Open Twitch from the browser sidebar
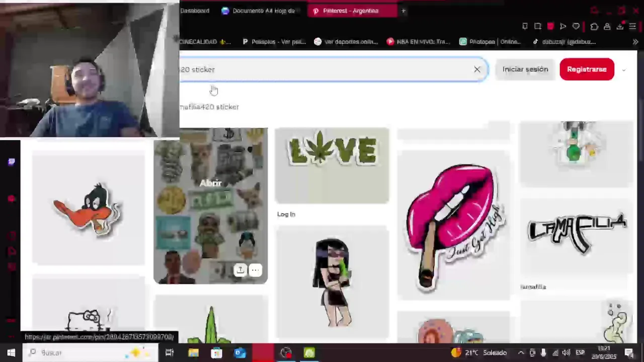Viewport: 644px width, 362px height. pyautogui.click(x=11, y=161)
